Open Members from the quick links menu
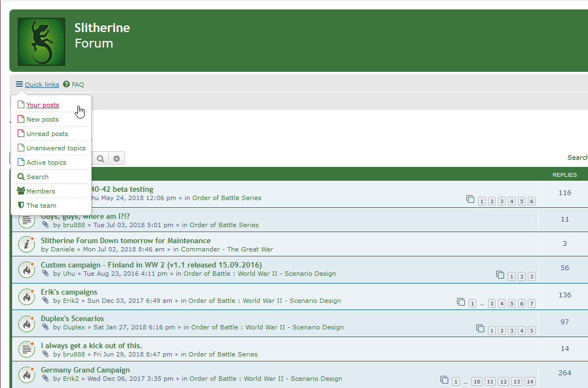 pos(40,191)
